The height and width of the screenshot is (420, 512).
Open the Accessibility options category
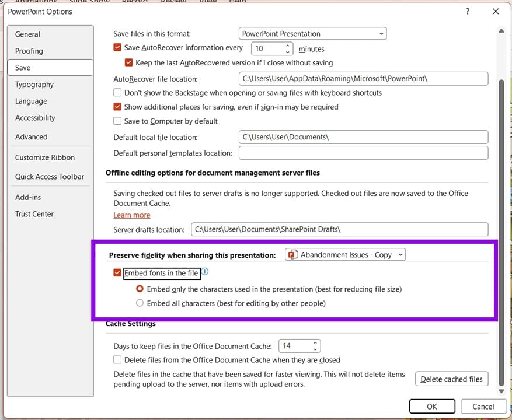click(50, 117)
